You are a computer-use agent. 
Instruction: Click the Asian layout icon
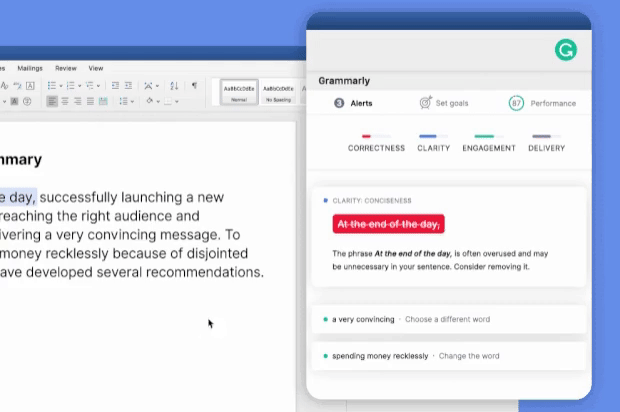(148, 85)
